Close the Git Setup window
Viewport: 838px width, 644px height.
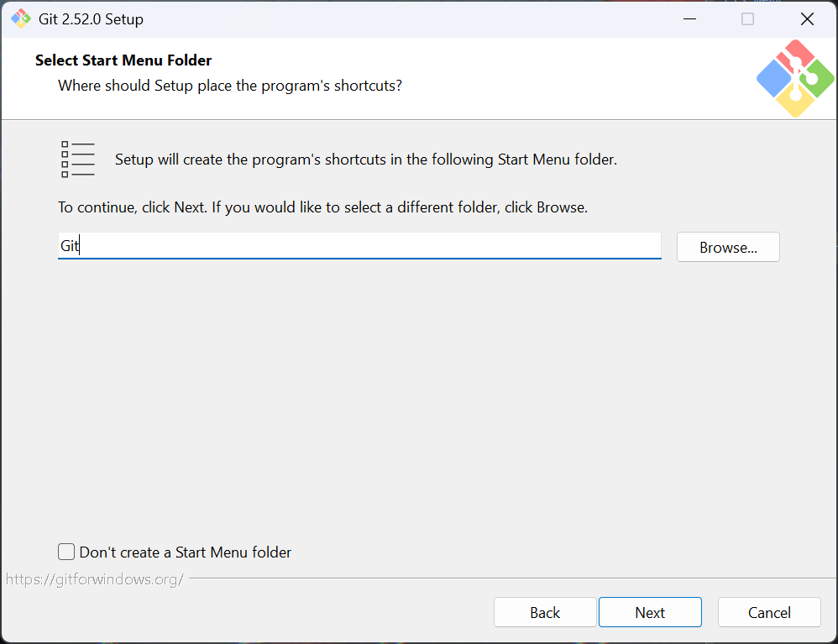(x=807, y=19)
